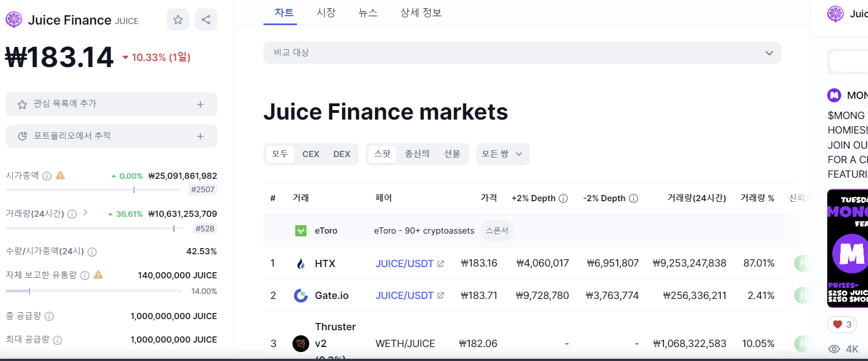Click the eye views icon showing 4K

tap(834, 349)
